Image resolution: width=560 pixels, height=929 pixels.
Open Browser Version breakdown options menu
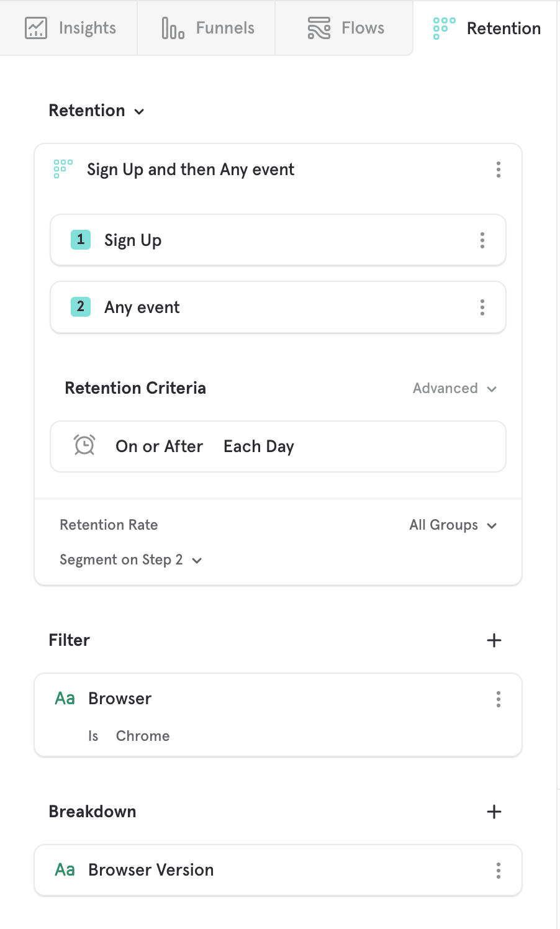[x=498, y=871]
